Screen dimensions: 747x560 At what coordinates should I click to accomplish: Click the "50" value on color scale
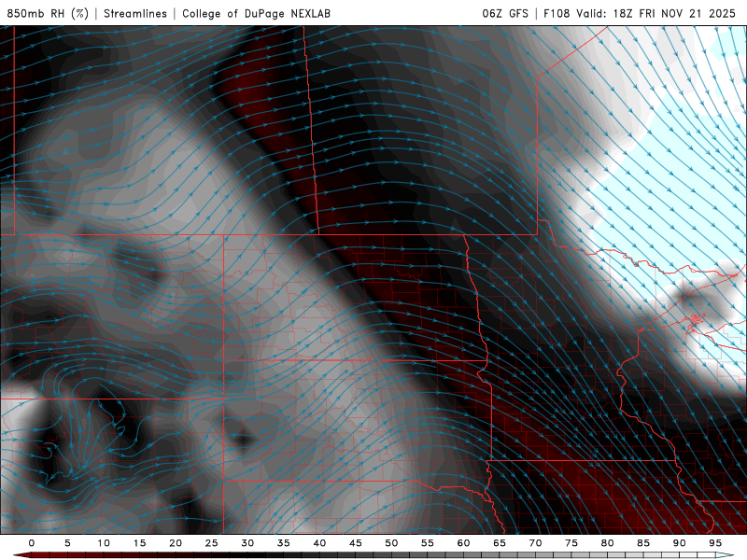point(391,543)
